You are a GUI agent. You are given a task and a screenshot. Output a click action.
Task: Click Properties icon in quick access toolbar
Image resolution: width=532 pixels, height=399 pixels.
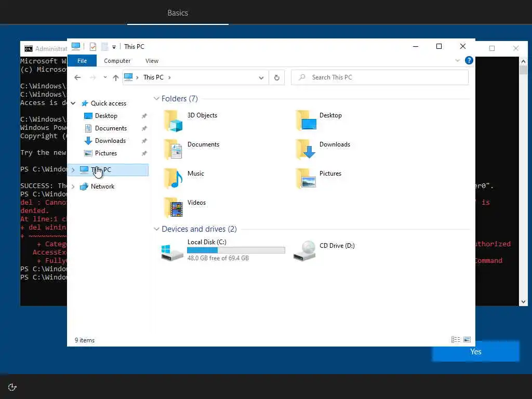(92, 46)
